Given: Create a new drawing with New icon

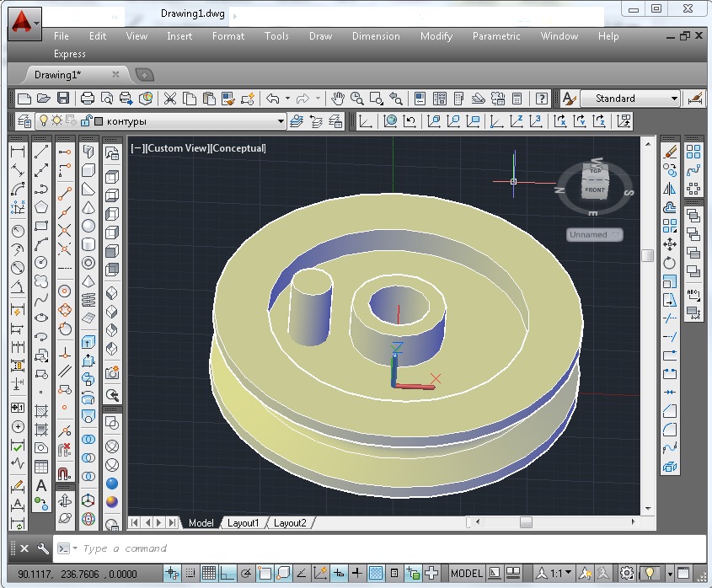Looking at the screenshot, I should point(24,98).
